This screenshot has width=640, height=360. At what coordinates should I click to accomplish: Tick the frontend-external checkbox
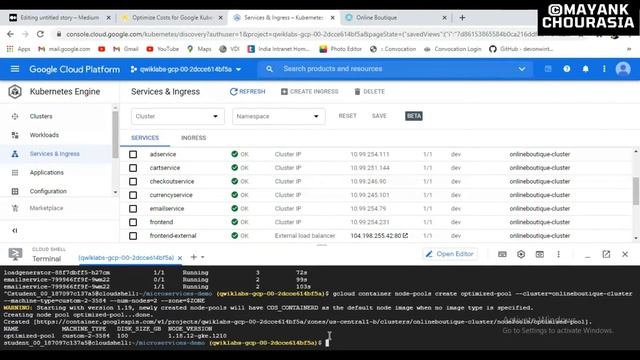(x=133, y=236)
